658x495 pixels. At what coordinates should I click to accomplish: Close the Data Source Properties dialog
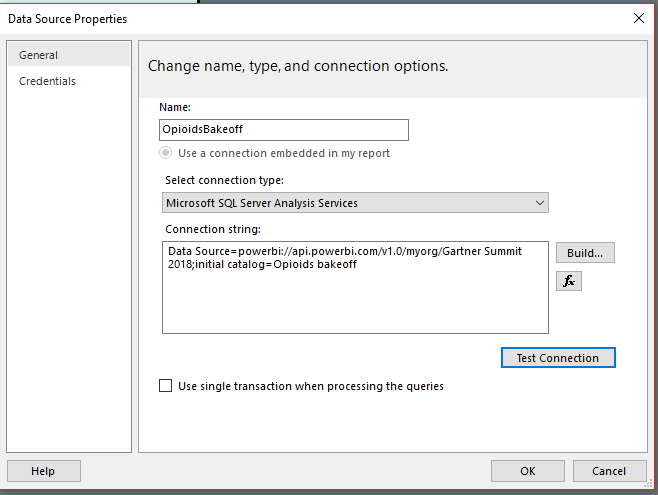639,18
